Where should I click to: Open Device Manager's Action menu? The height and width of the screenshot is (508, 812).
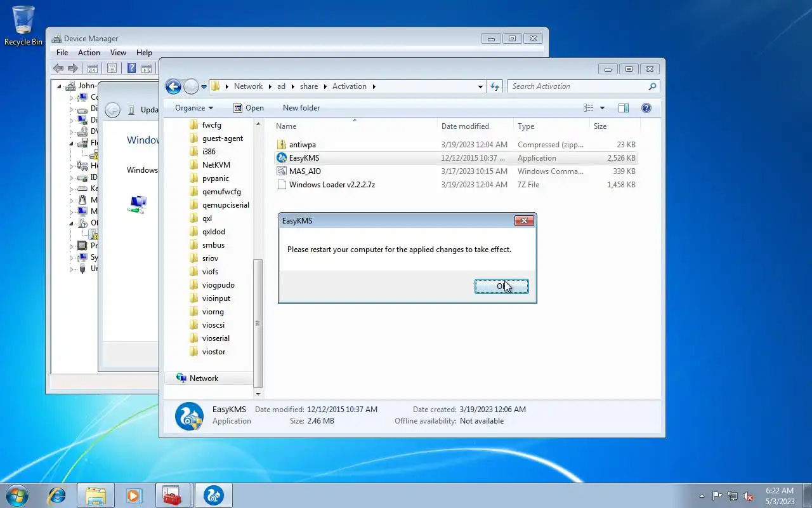click(x=89, y=53)
